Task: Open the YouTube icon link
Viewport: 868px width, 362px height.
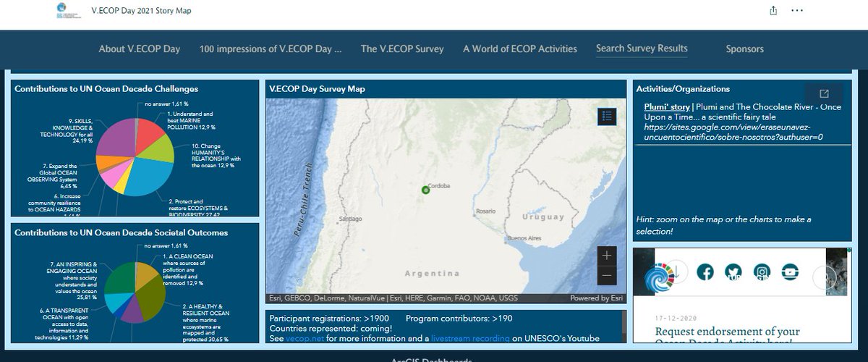Action: (x=790, y=272)
